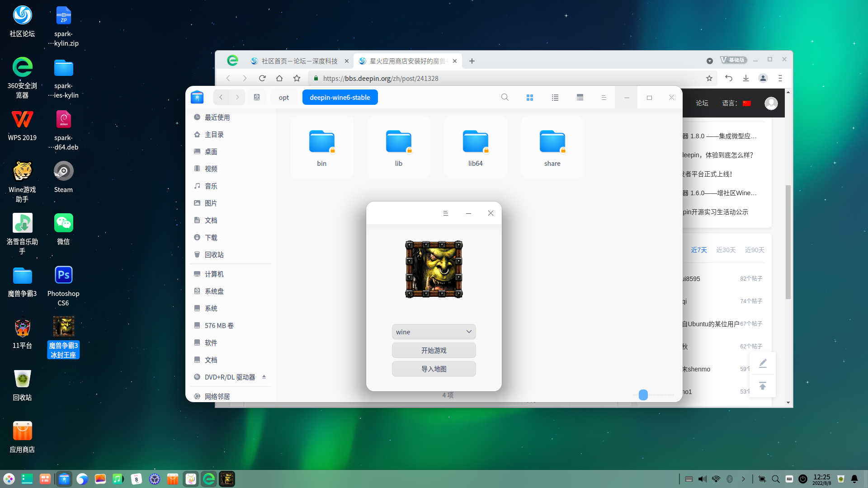Viewport: 868px width, 488px height.
Task: Click the 开始游戏 button
Action: pyautogui.click(x=434, y=350)
